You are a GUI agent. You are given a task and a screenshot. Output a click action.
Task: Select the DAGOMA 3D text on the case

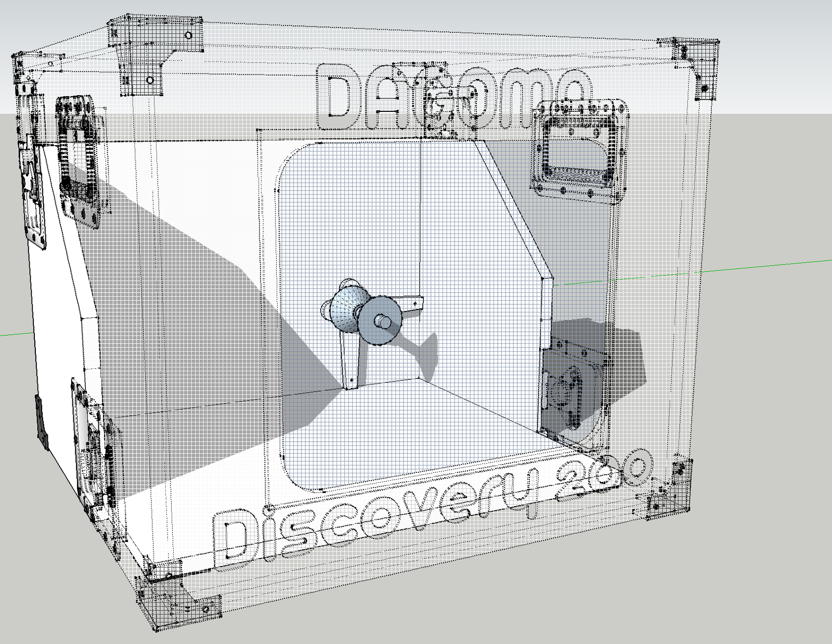[x=453, y=97]
